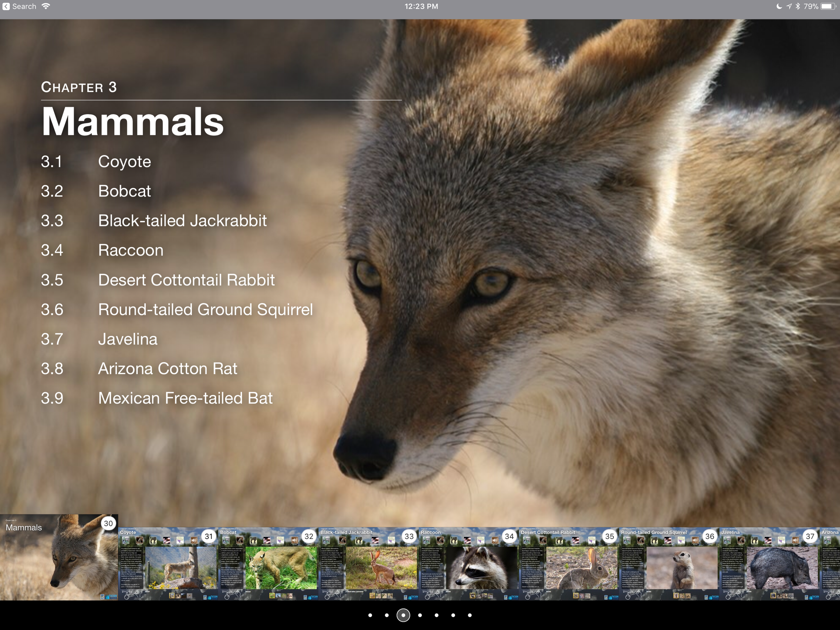The width and height of the screenshot is (840, 630).
Task: Select the first chapter page dot
Action: 370,615
